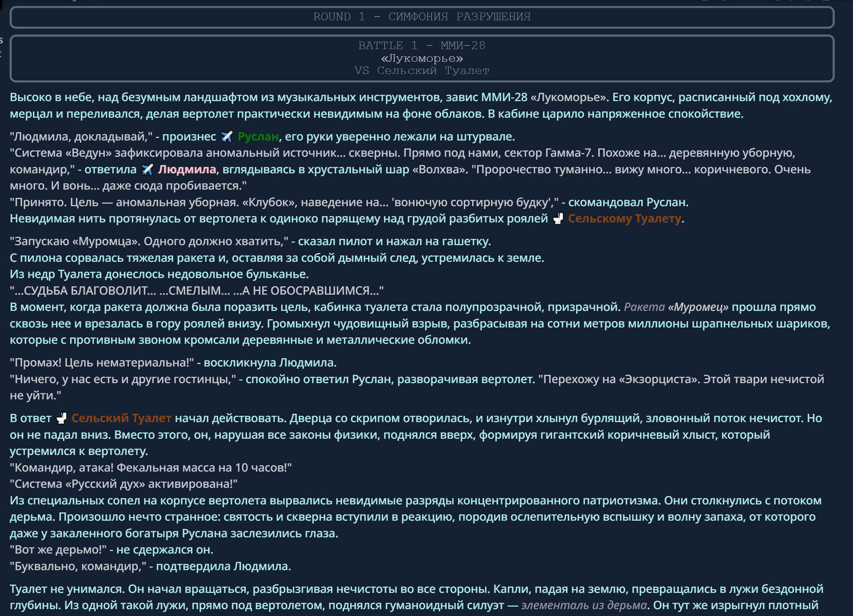This screenshot has width=853, height=616.
Task: Click quote Система «Русский дух» активирована
Action: 124,484
